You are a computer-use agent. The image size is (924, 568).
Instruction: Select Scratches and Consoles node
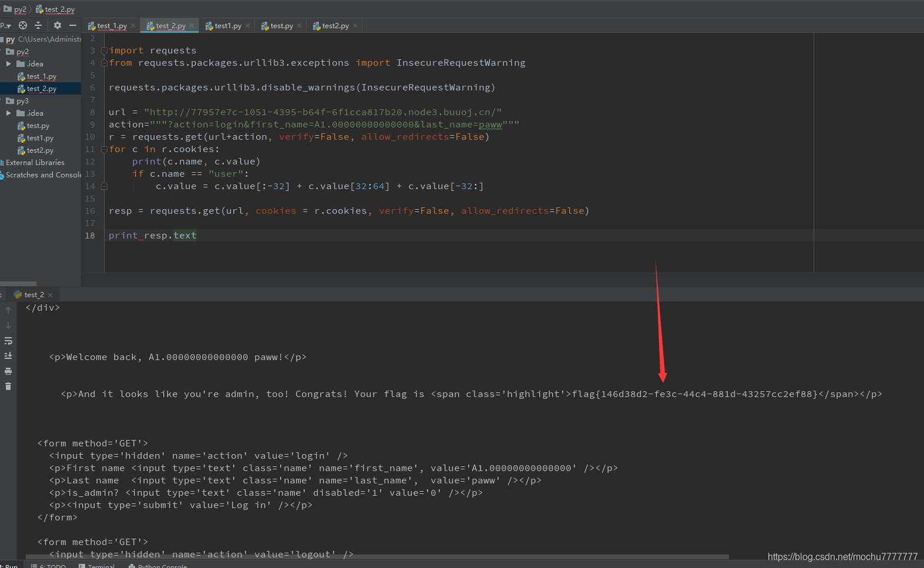pyautogui.click(x=43, y=175)
